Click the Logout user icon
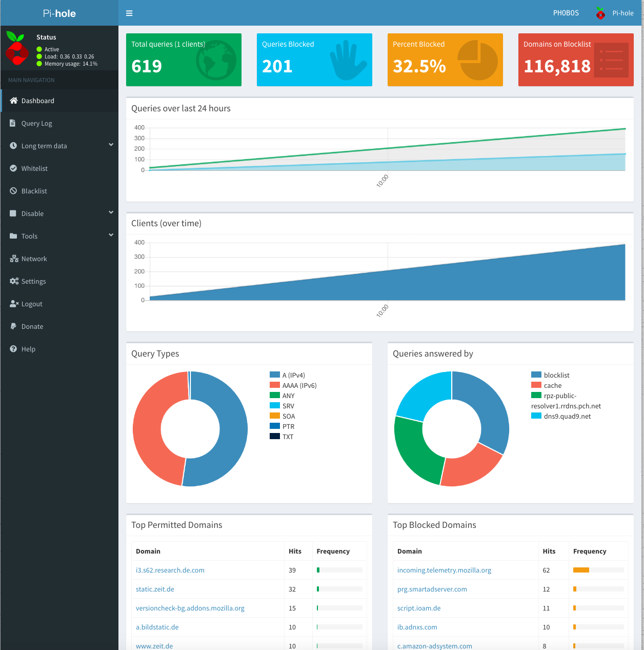 coord(14,304)
